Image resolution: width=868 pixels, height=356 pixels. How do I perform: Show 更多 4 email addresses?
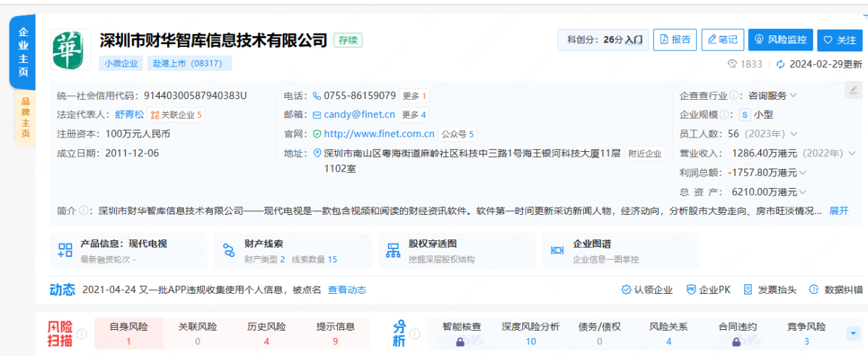coord(414,114)
